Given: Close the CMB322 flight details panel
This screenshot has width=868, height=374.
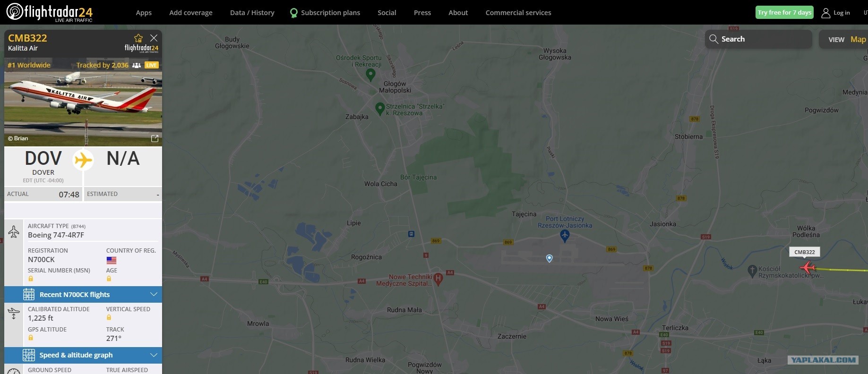Looking at the screenshot, I should 154,38.
